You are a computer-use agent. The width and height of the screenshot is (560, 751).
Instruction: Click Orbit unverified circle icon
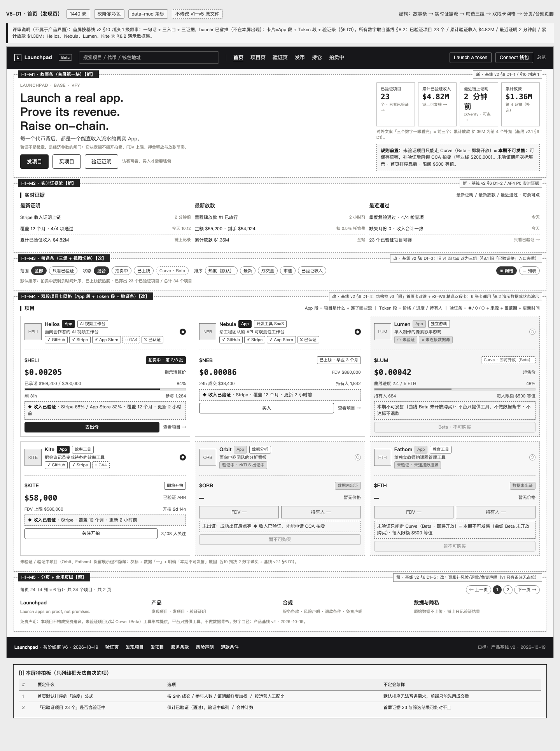[x=358, y=457]
